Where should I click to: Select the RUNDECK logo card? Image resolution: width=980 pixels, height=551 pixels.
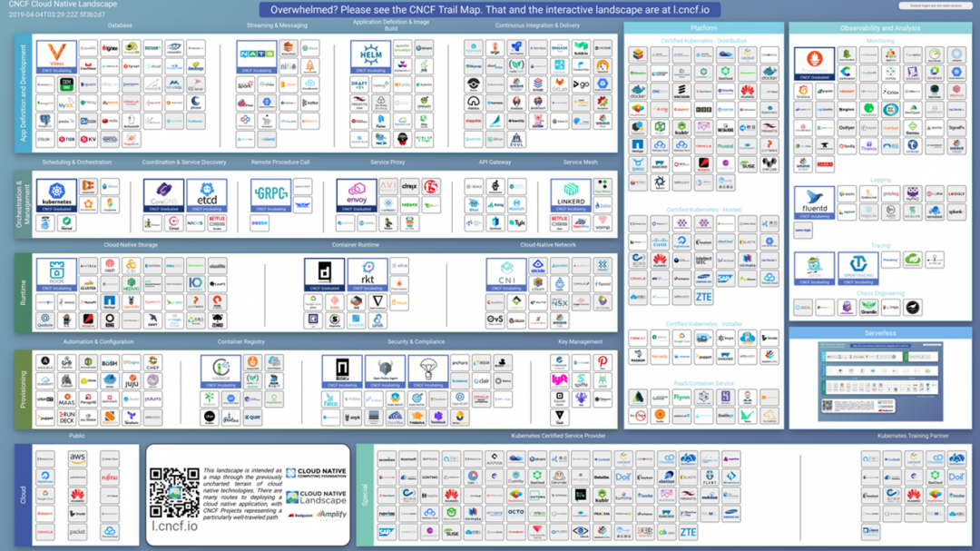[x=67, y=418]
